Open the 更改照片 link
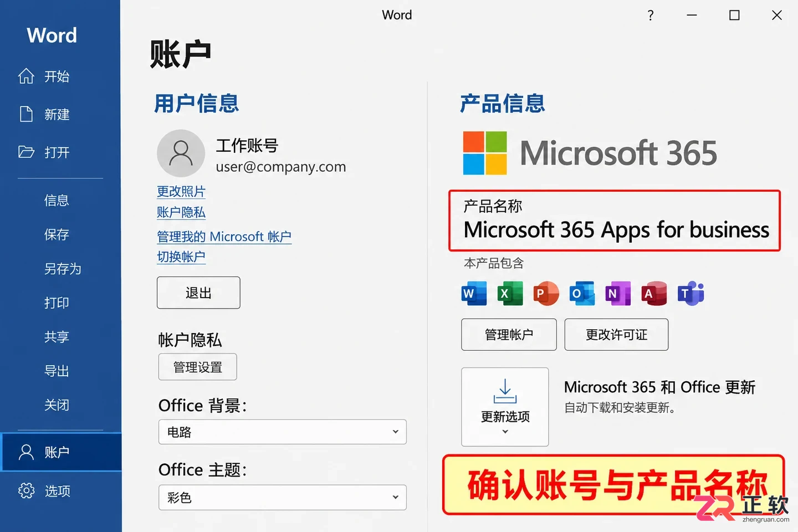The width and height of the screenshot is (798, 532). [181, 191]
